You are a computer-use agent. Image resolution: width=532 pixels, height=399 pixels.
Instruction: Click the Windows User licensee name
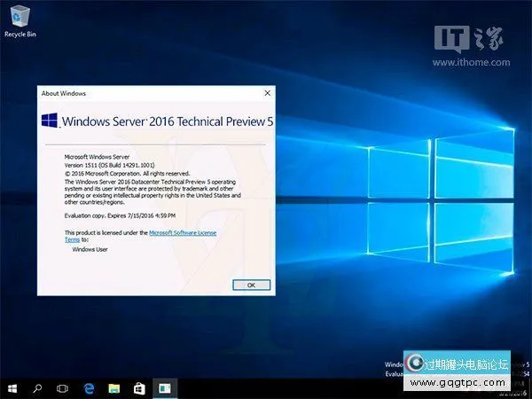pos(90,250)
